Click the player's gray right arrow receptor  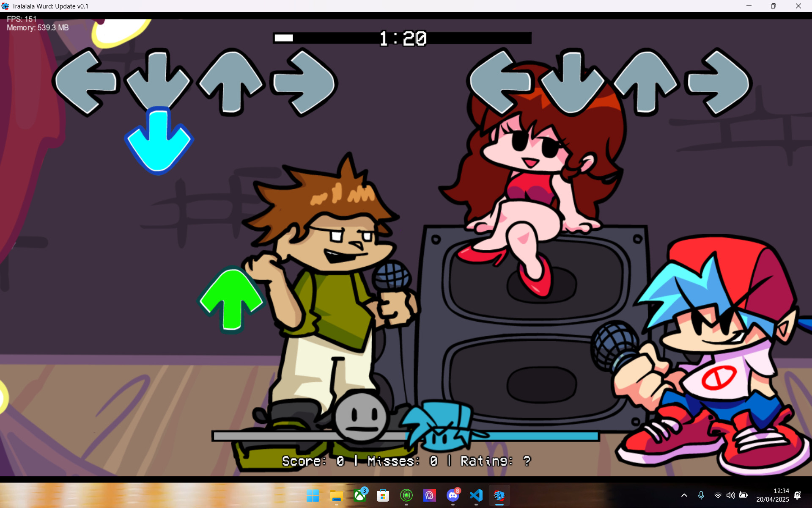(718, 82)
